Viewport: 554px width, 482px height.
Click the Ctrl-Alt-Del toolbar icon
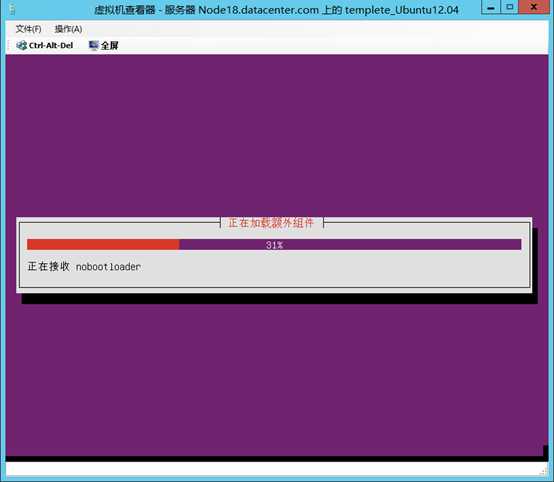pos(22,45)
